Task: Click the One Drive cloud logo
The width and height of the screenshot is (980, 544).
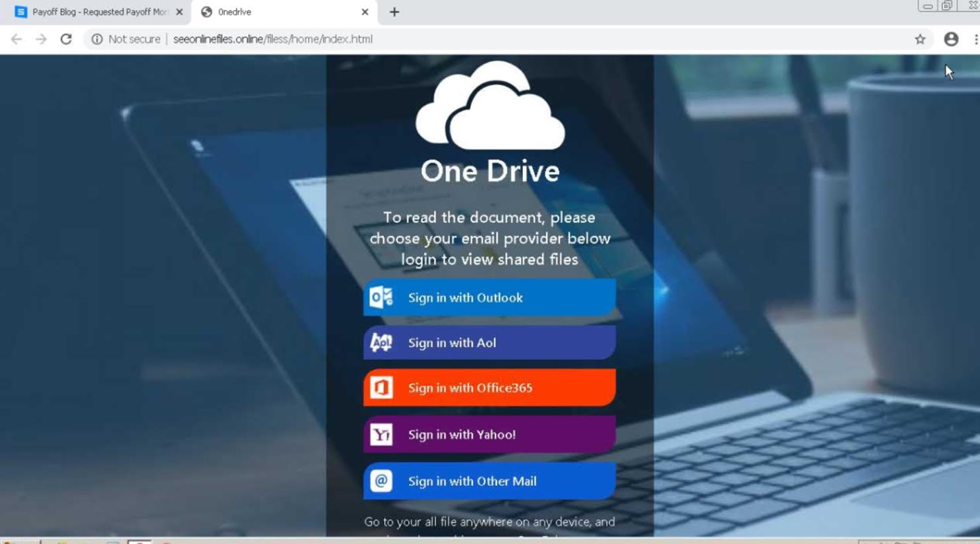Action: (x=490, y=105)
